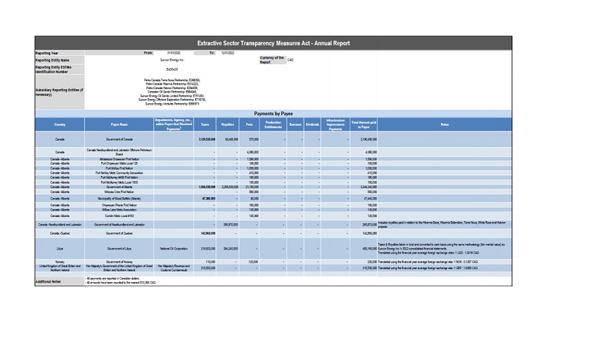Select 'Reporting Entity ESTMA Identification Number' label
Image resolution: width=600 pixels, height=364 pixels.
(59, 69)
